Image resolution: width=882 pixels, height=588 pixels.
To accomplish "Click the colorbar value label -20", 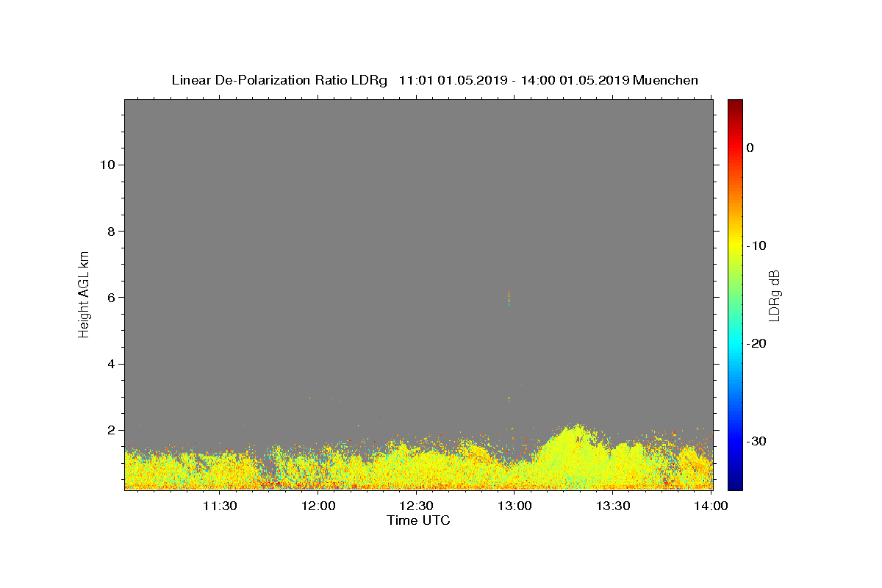I will pos(757,343).
